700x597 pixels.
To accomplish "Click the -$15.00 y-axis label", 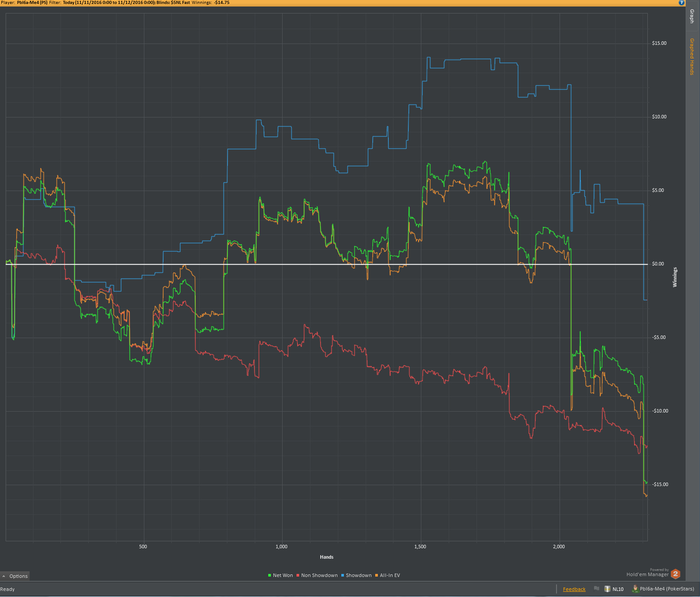I will tap(660, 484).
